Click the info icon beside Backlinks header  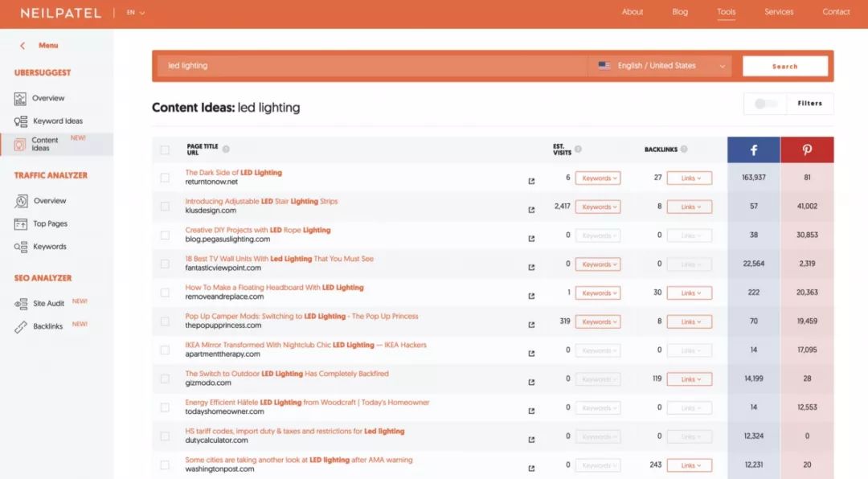tap(684, 149)
